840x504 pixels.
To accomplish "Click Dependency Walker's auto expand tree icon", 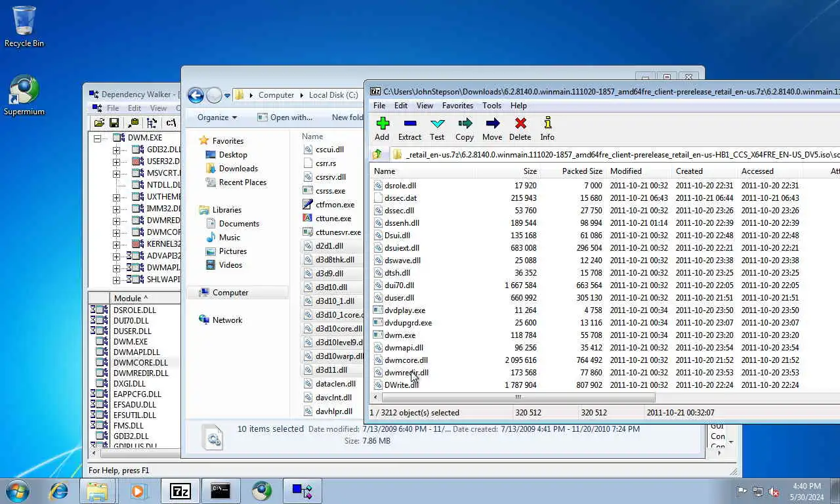I will [152, 123].
